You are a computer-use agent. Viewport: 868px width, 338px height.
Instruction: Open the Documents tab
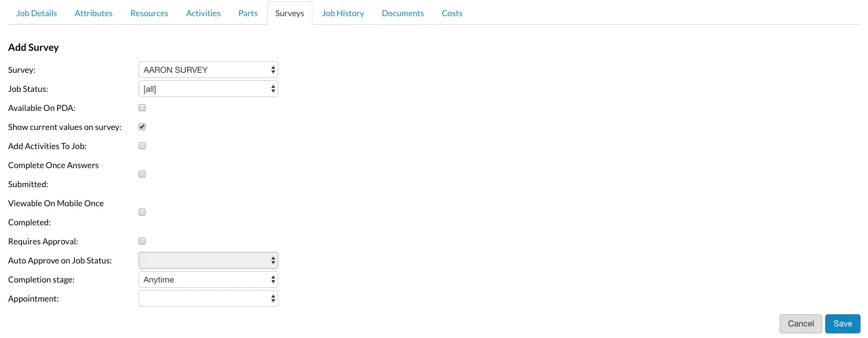click(x=403, y=13)
